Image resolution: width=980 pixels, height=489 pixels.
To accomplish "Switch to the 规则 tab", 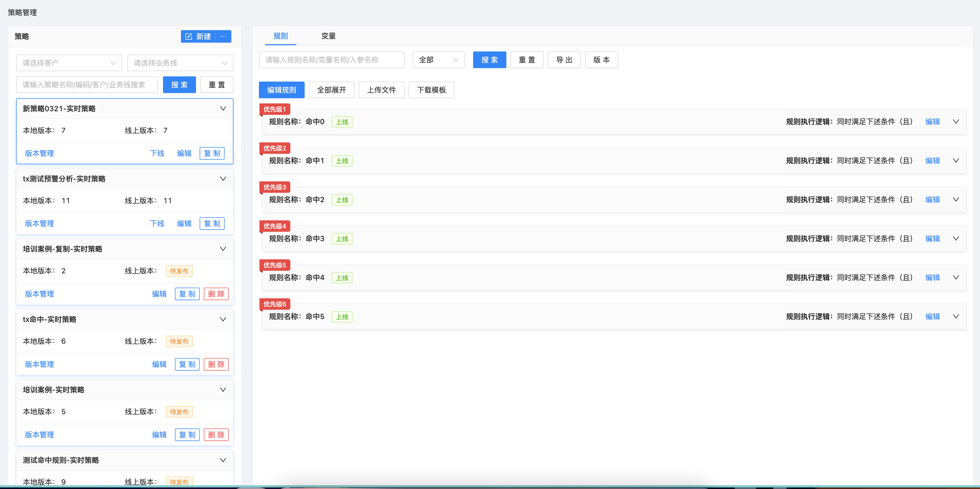I will coord(280,36).
